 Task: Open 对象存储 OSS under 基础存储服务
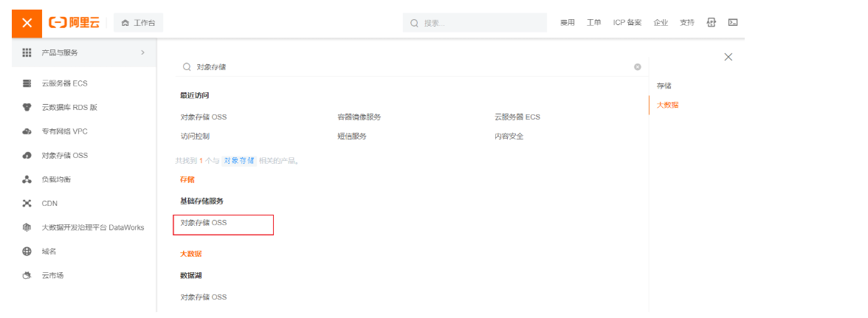tap(204, 222)
